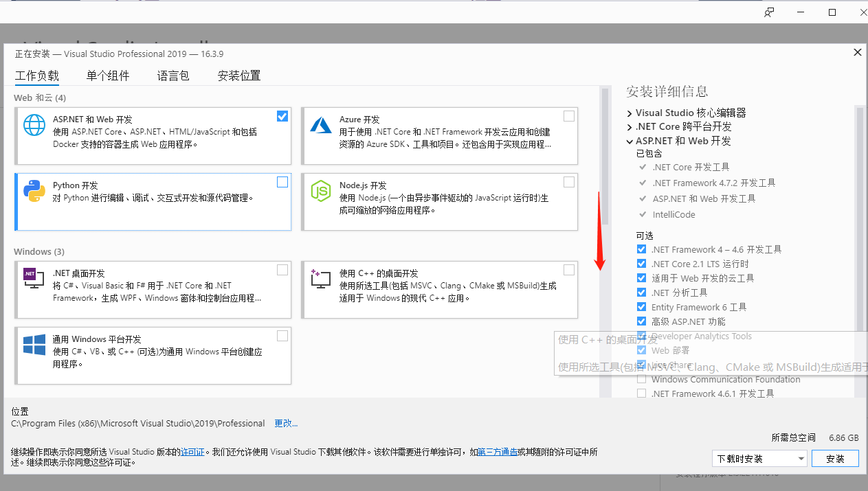Click the 更改... location link

click(286, 423)
